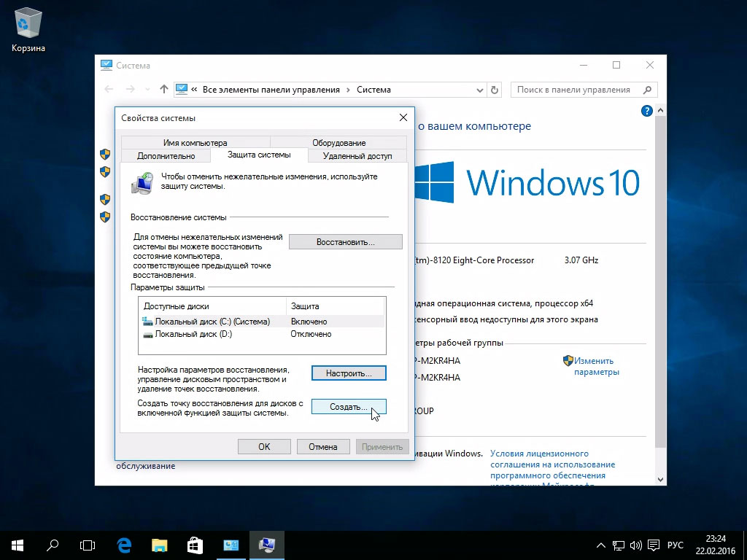Switch to the Дополнительно tab
The height and width of the screenshot is (560, 747).
[166, 156]
